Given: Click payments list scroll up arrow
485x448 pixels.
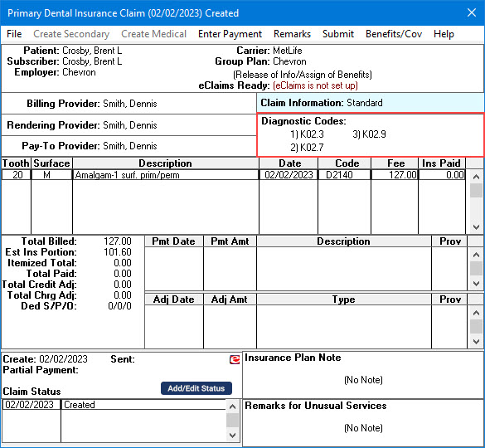Looking at the screenshot, I should [476, 255].
